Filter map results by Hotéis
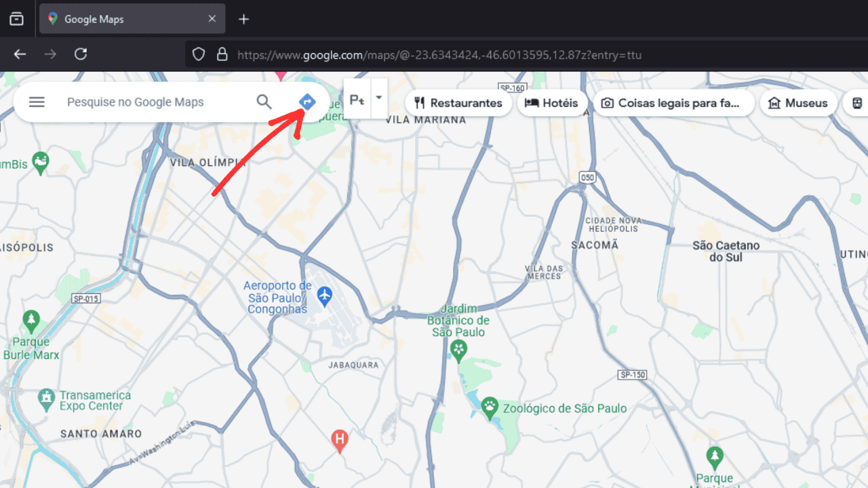The height and width of the screenshot is (488, 868). click(553, 103)
